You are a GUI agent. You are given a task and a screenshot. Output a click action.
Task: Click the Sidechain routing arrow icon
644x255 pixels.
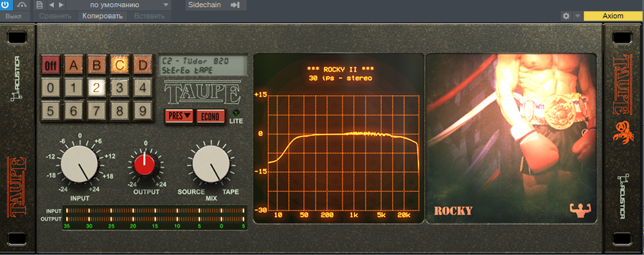click(235, 5)
